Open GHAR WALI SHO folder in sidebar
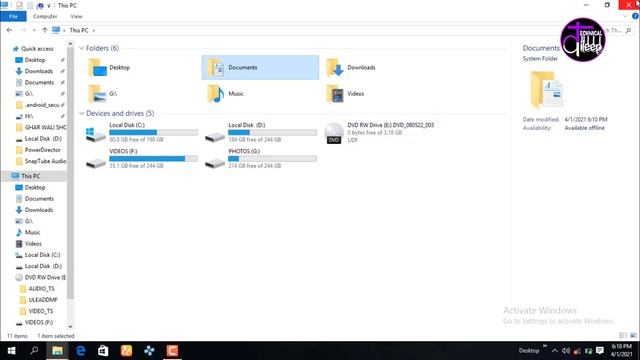 pos(41,127)
